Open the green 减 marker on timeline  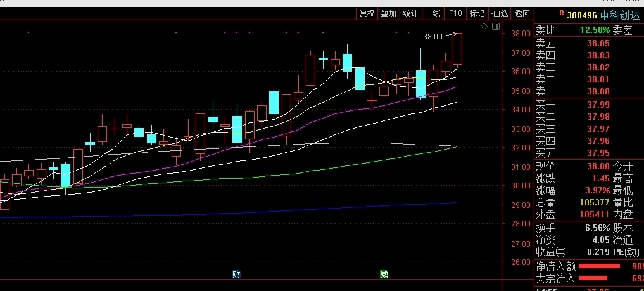(x=384, y=274)
